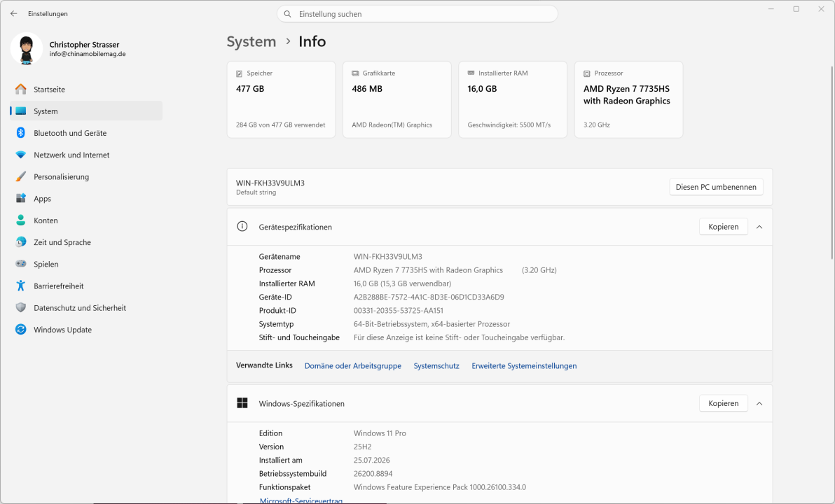Collapse the Gerätespezifikationen section chevron
The width and height of the screenshot is (835, 504).
click(759, 227)
